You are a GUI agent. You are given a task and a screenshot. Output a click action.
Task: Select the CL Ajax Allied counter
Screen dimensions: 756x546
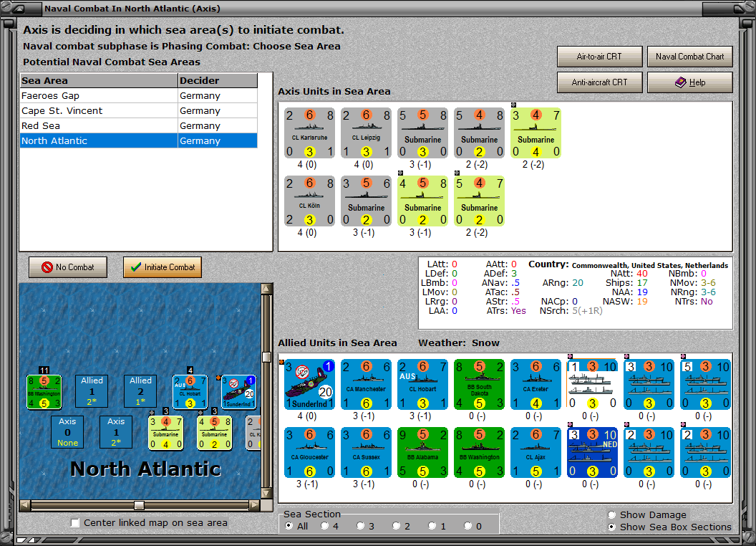point(535,452)
